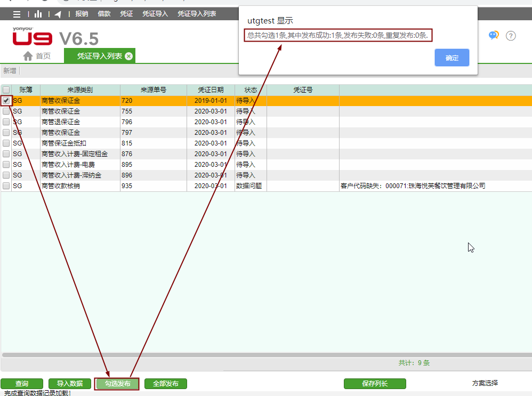Select checkbox for row 935 商管收款核销
The image size is (532, 396).
tap(6, 186)
